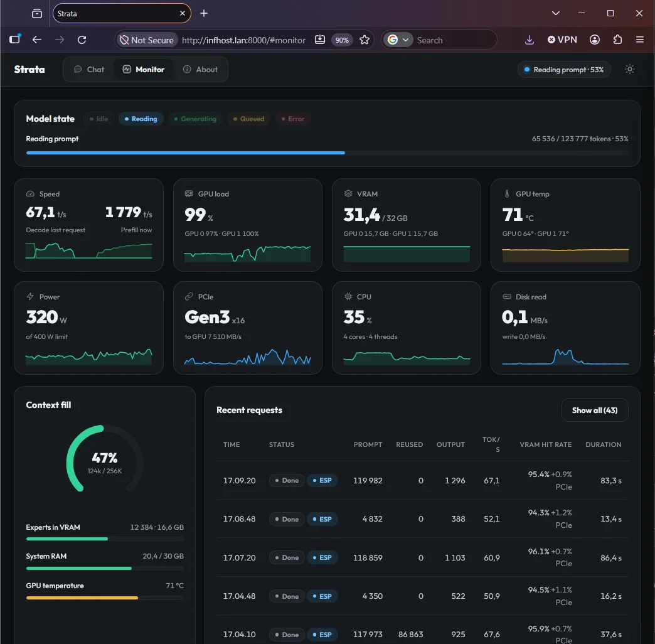655x644 pixels.
Task: Open the sidebar panel icon left of back arrow
Action: pyautogui.click(x=15, y=40)
